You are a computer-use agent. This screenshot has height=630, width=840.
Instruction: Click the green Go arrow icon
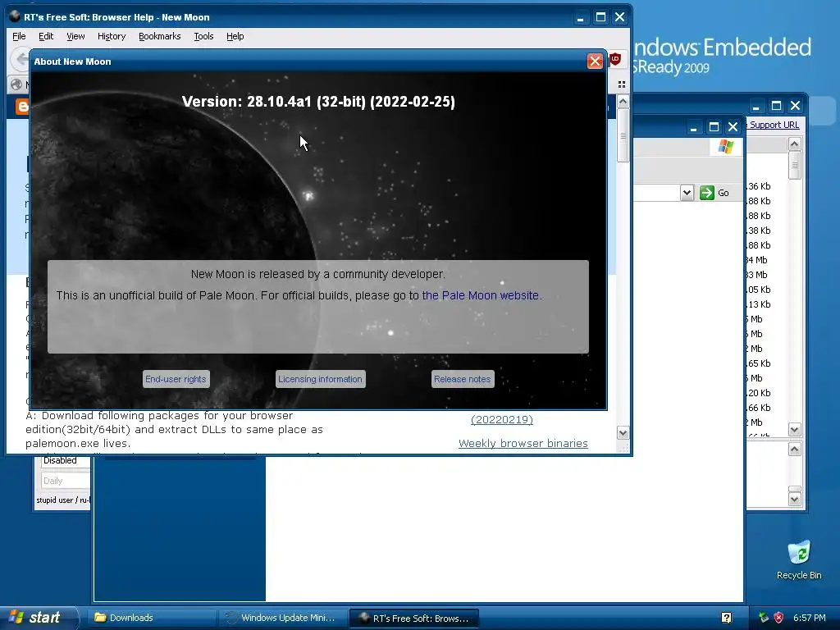706,193
